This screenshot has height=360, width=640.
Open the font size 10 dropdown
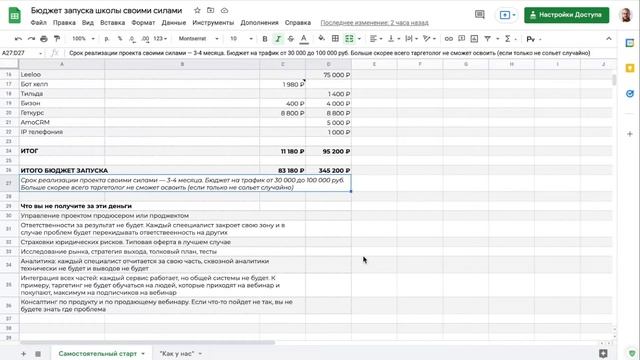241,39
